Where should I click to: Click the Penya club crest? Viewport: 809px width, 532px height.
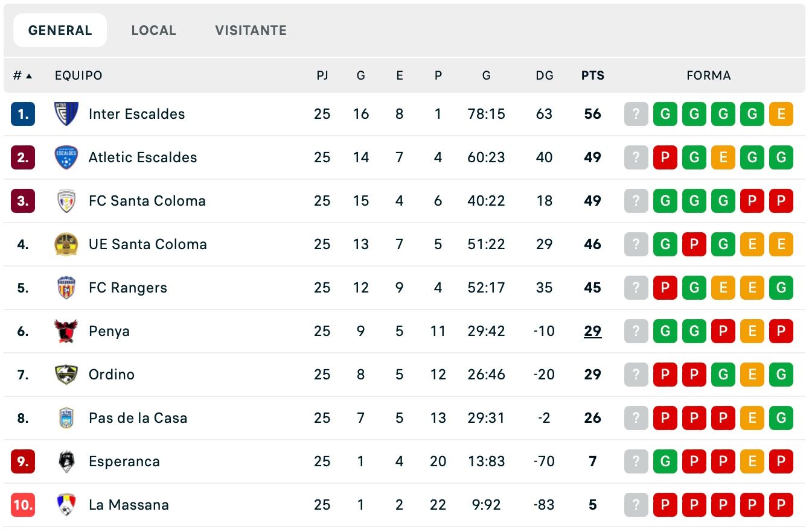[66, 331]
